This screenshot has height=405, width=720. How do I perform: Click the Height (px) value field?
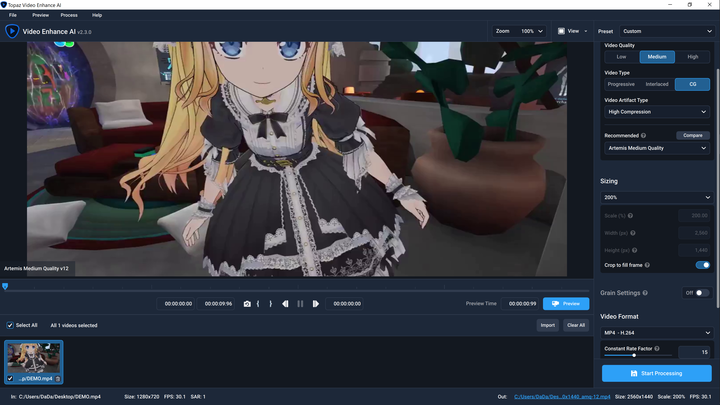694,250
